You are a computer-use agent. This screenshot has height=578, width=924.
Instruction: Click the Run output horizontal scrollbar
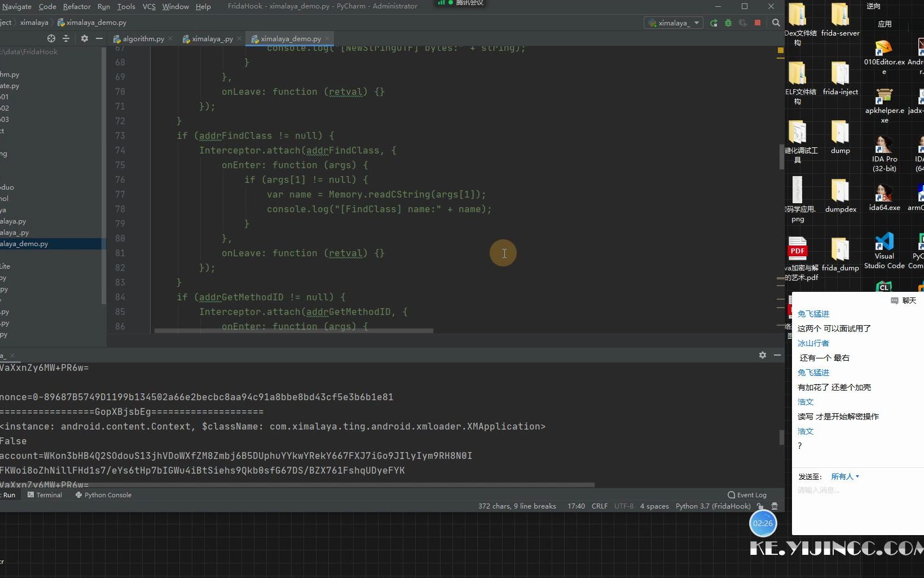click(297, 484)
